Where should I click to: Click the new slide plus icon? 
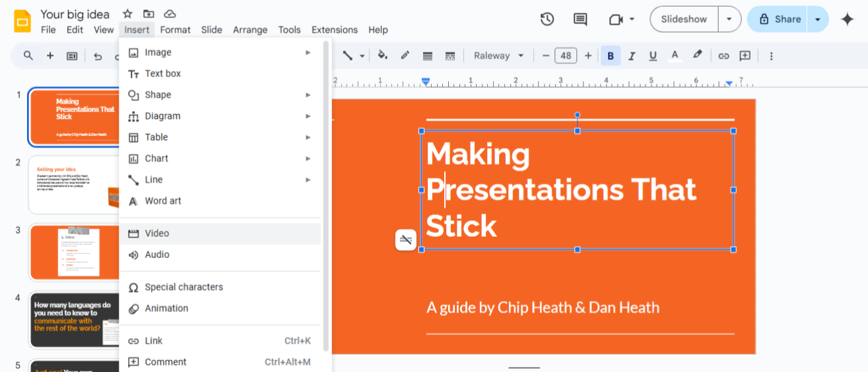[x=50, y=56]
